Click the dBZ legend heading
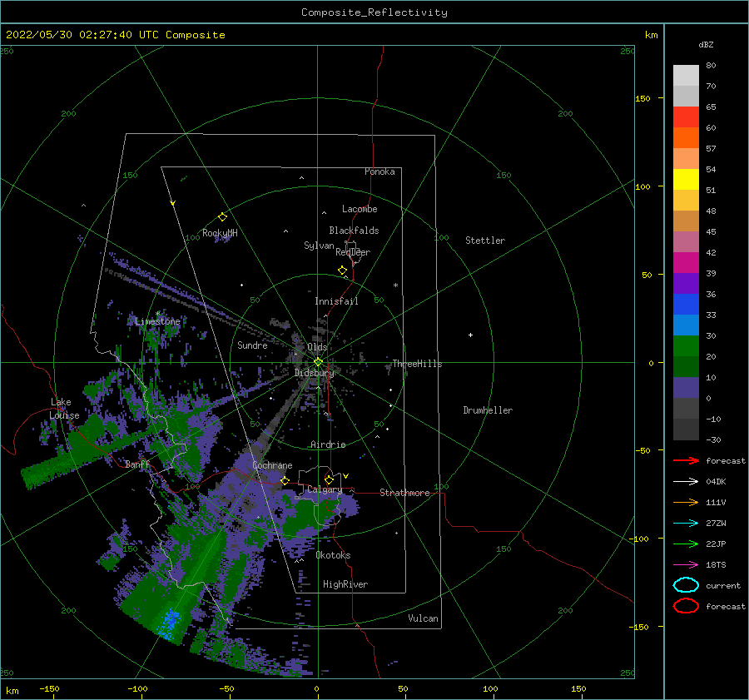Screen dimensions: 749x700 706,44
